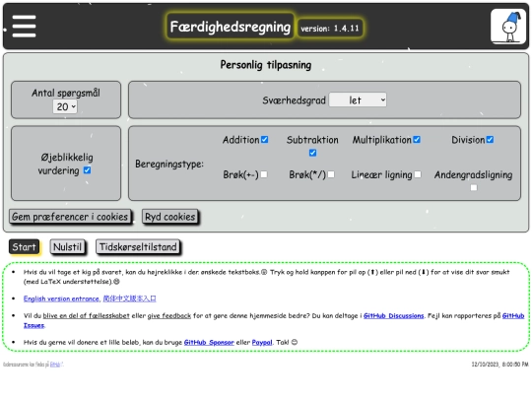Enable the Lineær ligning checkbox
This screenshot has width=532, height=399.
click(418, 174)
